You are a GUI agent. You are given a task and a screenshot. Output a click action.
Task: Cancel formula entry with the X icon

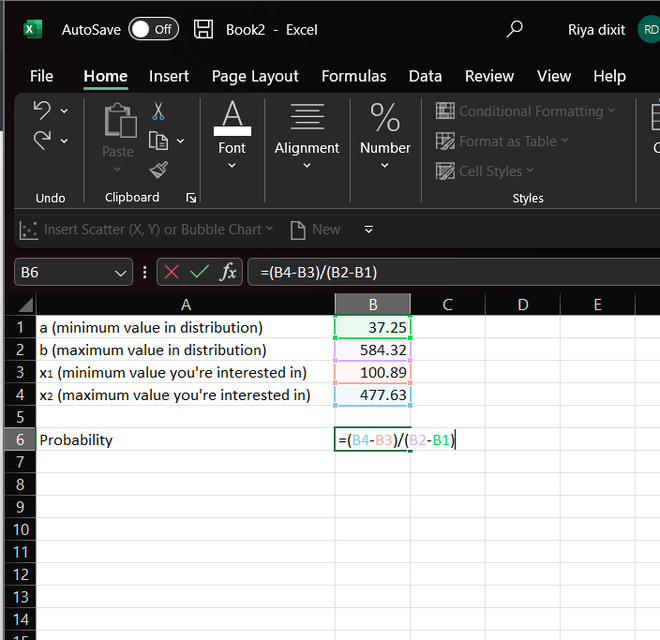(x=171, y=272)
